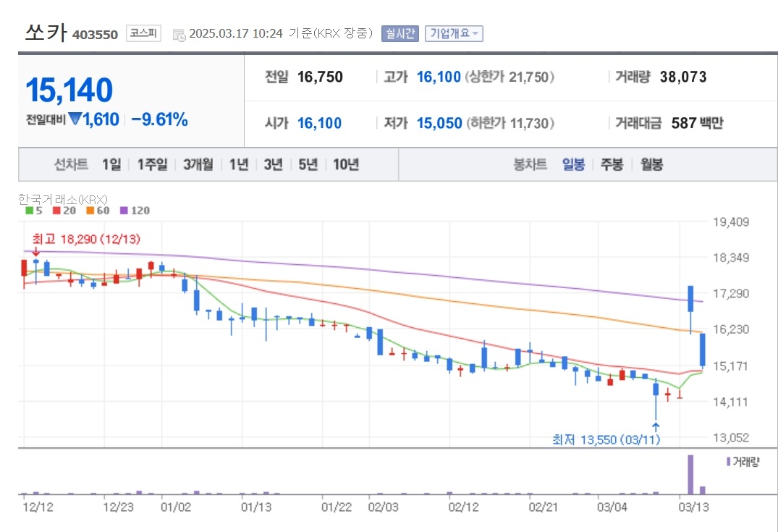Click the blue down-triangle next to 1,610

tap(75, 120)
